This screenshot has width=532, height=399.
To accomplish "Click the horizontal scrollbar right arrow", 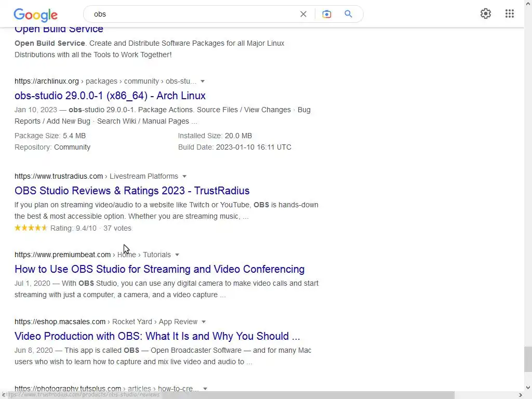I will 521,395.
